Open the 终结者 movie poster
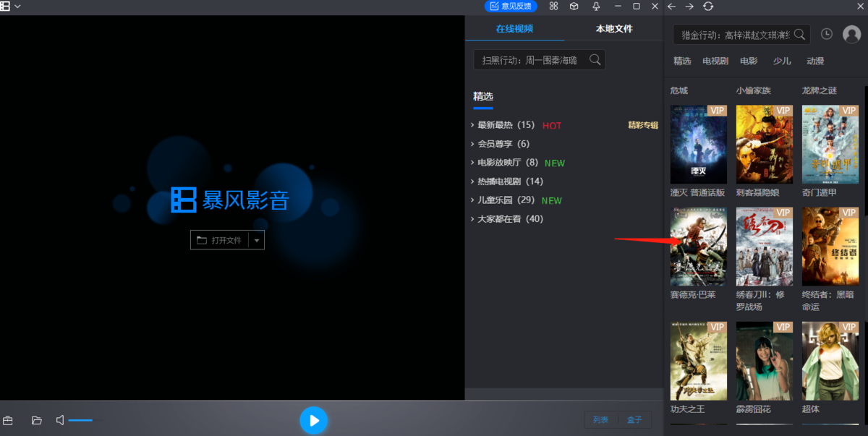 [x=830, y=247]
